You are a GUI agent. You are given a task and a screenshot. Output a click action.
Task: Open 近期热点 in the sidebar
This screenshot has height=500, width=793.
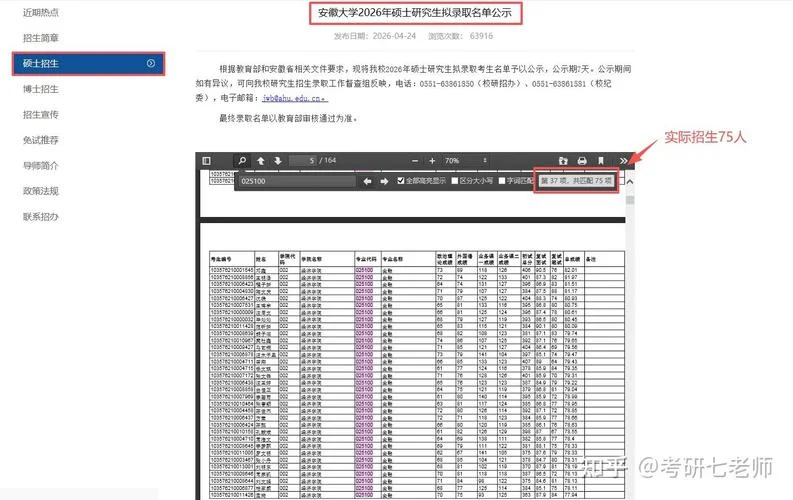[41, 13]
